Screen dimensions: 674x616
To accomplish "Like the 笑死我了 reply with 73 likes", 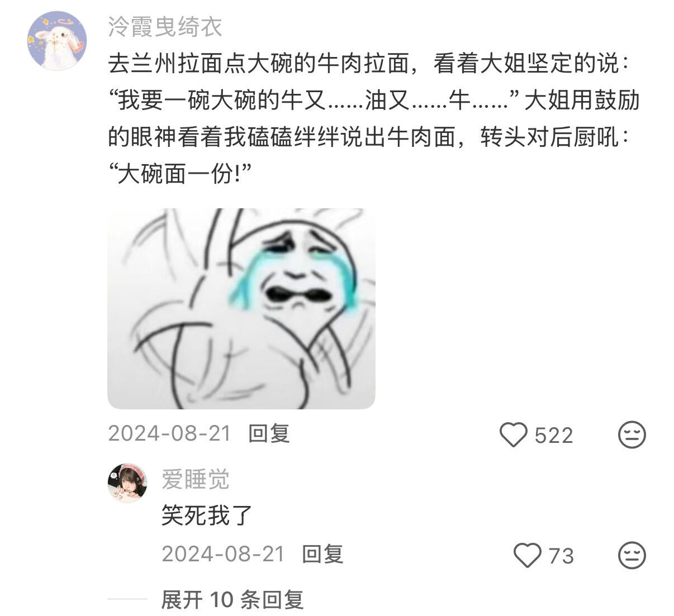I will click(527, 556).
